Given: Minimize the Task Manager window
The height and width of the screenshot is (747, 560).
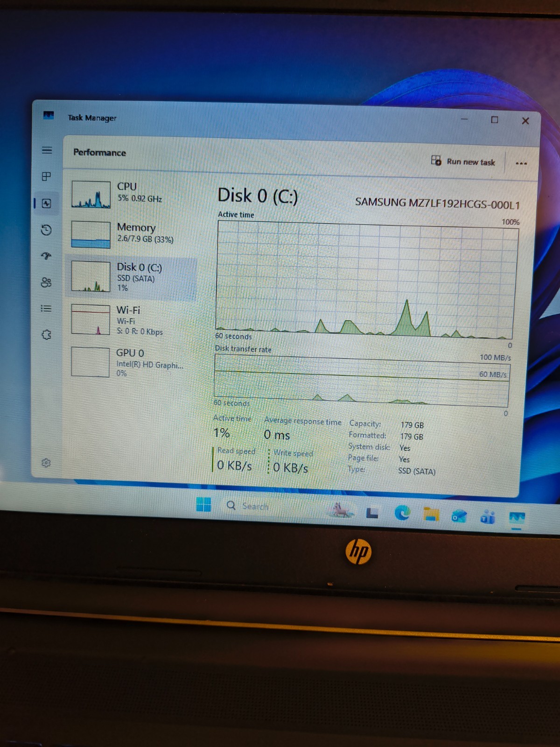Looking at the screenshot, I should (x=464, y=119).
